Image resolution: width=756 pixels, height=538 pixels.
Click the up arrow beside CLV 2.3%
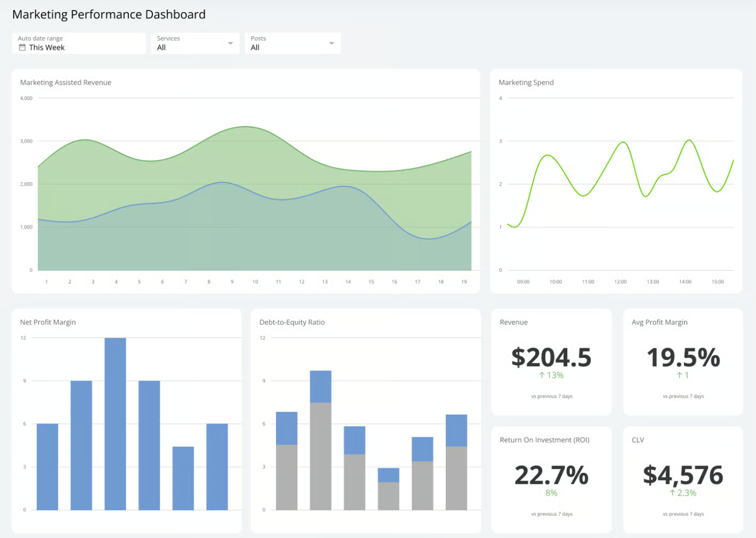tap(672, 493)
